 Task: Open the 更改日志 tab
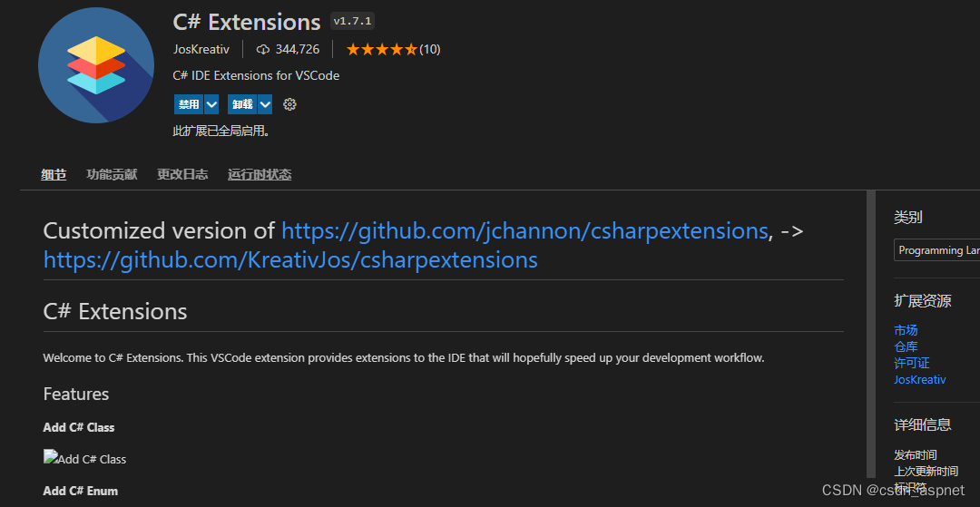(x=182, y=175)
